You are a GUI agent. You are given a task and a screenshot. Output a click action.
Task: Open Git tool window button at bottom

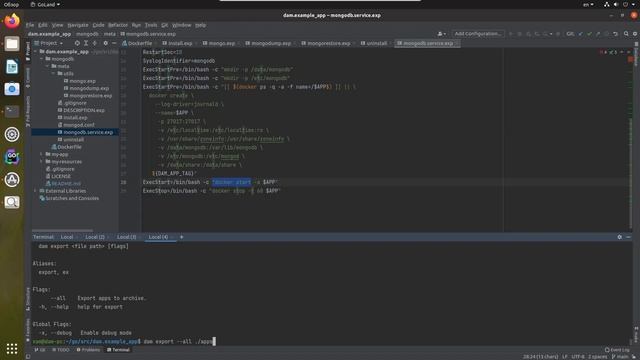coord(40,350)
